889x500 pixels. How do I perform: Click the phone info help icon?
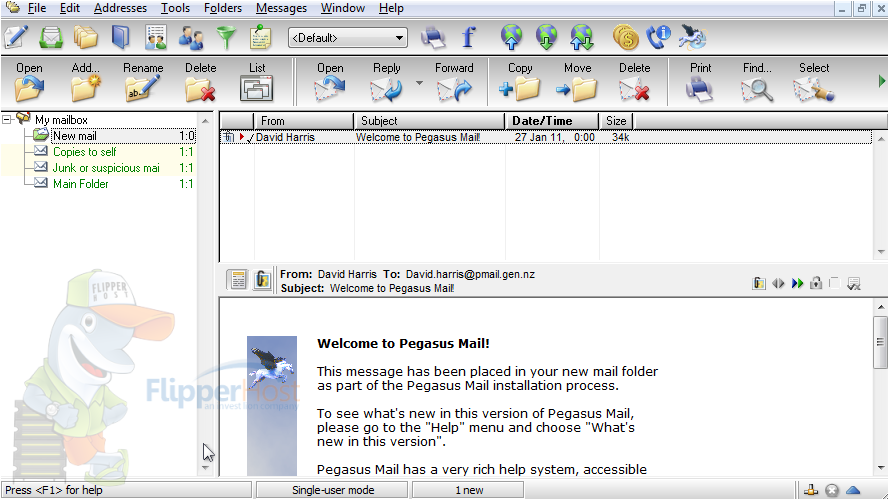click(x=659, y=37)
